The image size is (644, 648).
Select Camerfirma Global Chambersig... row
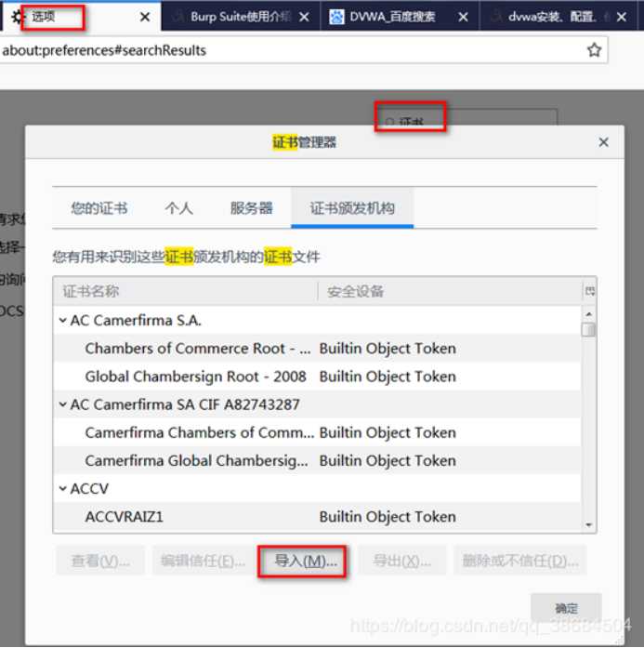tap(317, 461)
